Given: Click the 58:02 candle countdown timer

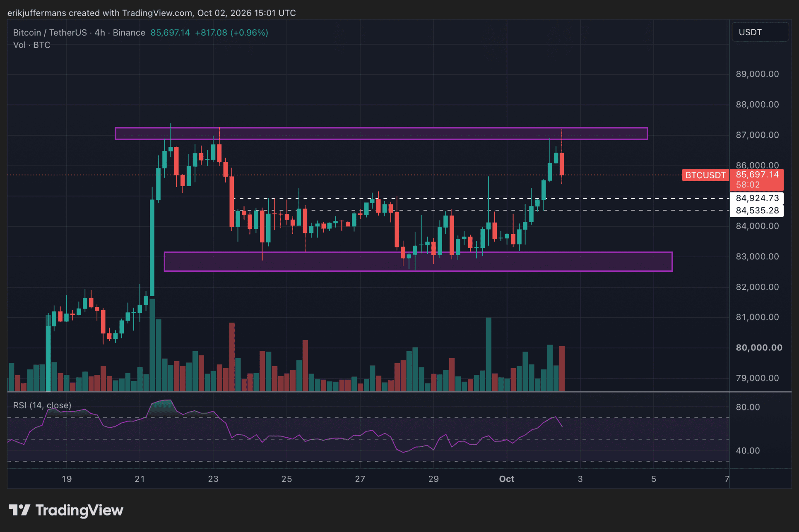Looking at the screenshot, I should click(748, 185).
